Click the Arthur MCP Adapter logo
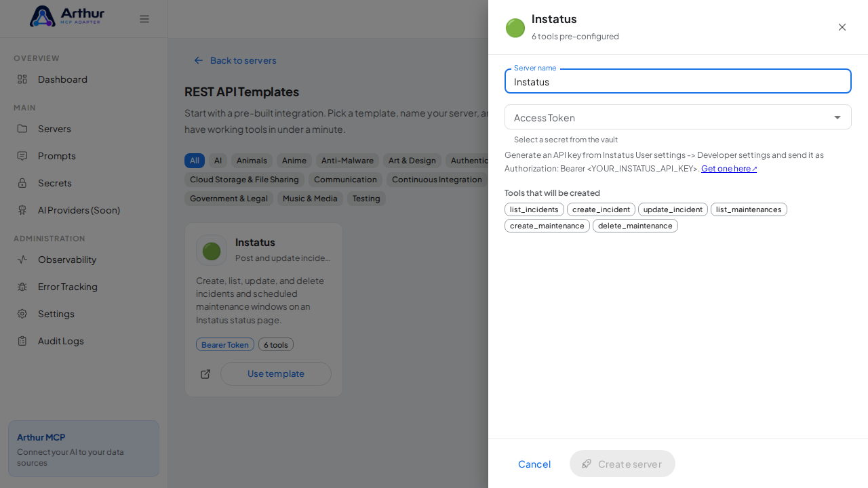This screenshot has height=488, width=868. pyautogui.click(x=67, y=16)
